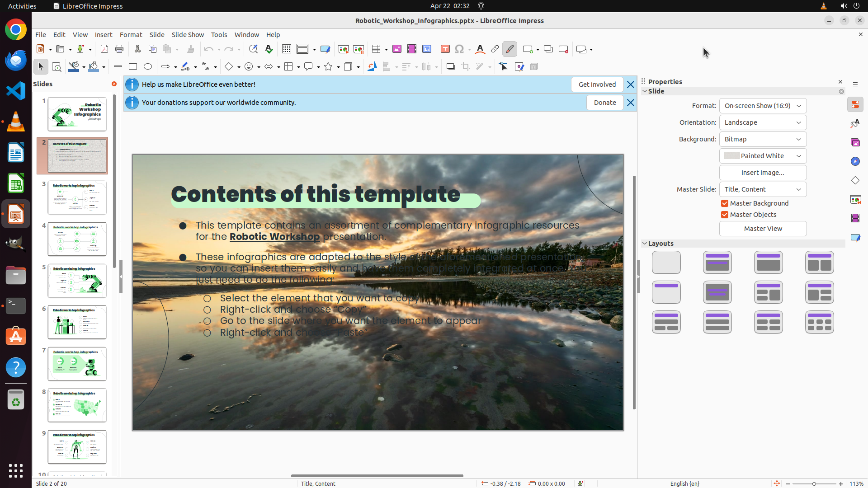Screen dimensions: 868x488
Task: Collapse the Layouts section
Action: click(x=645, y=244)
